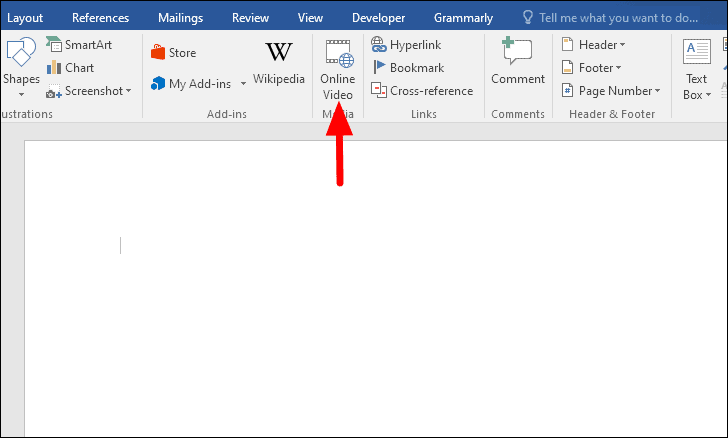The height and width of the screenshot is (438, 728).
Task: Click the Tell me search field
Action: pyautogui.click(x=618, y=18)
